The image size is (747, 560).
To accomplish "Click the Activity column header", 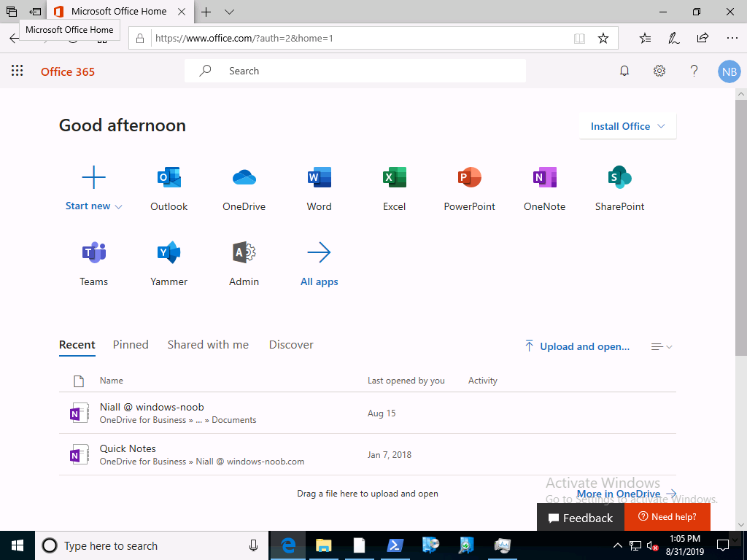I will [x=483, y=381].
